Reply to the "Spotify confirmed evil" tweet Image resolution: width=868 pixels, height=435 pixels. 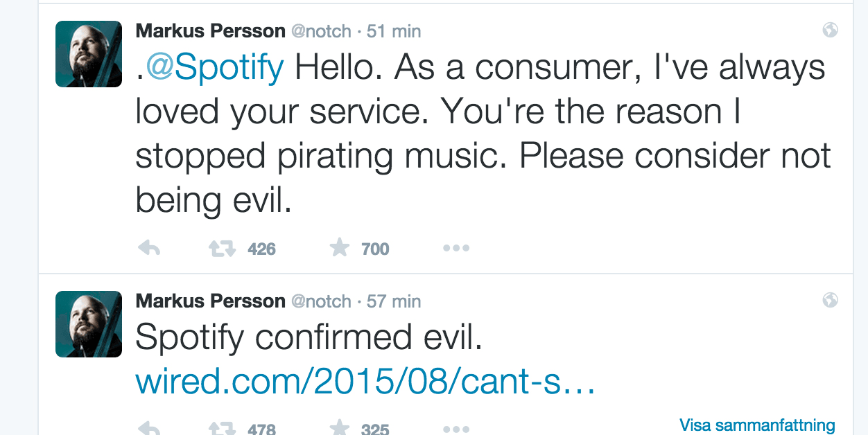click(148, 428)
